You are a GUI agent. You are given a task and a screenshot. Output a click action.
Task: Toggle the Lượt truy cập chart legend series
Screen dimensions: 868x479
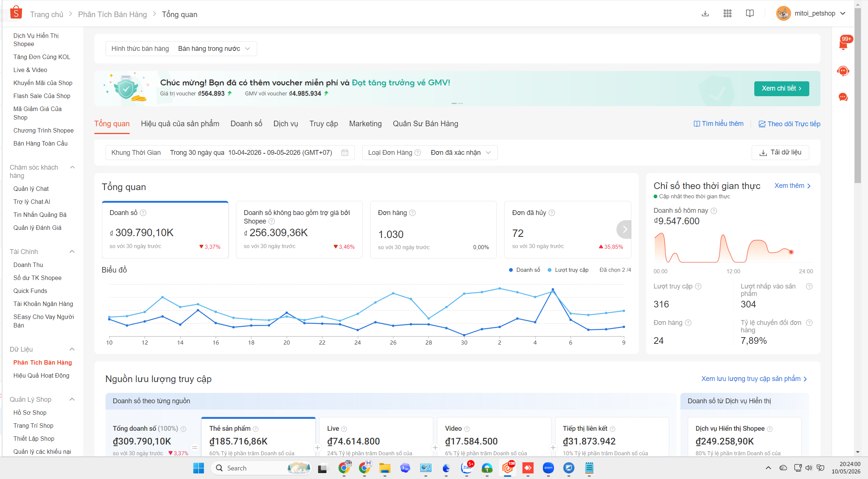(x=568, y=270)
